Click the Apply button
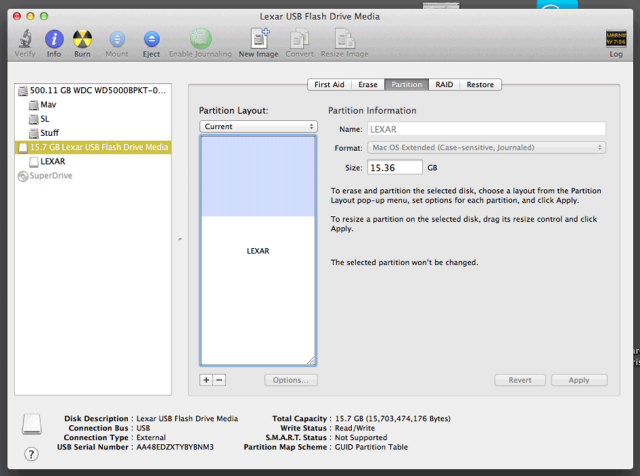Image resolution: width=640 pixels, height=476 pixels. click(x=579, y=380)
